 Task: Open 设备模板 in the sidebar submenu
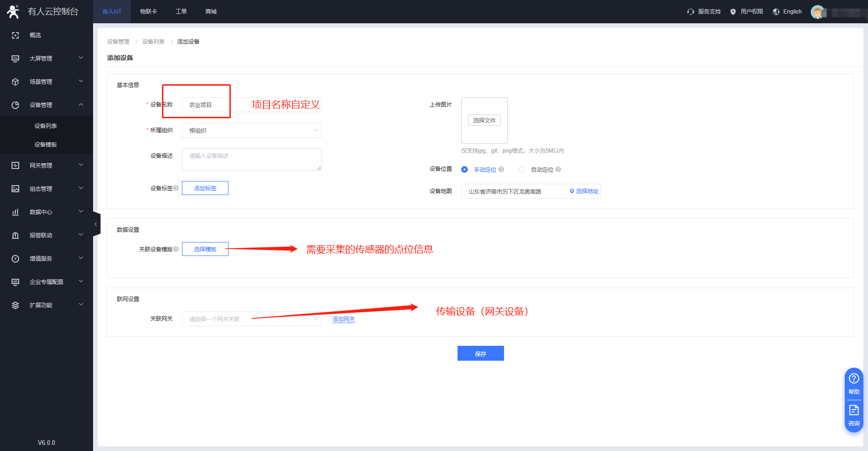pyautogui.click(x=46, y=144)
